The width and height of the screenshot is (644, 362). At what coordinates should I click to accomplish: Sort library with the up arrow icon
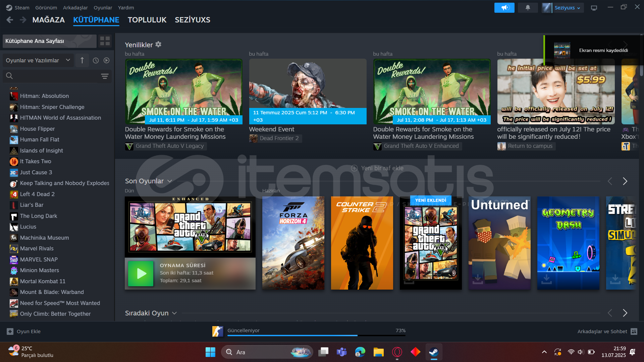tap(82, 60)
